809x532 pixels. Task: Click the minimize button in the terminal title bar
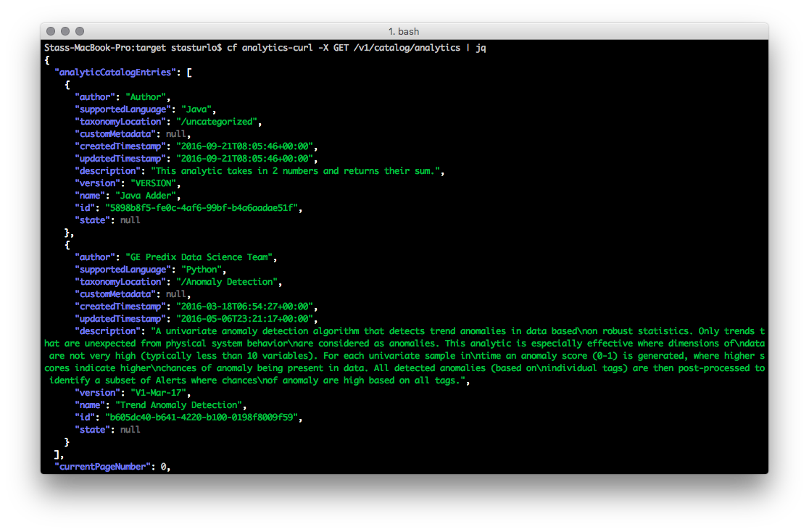point(65,31)
